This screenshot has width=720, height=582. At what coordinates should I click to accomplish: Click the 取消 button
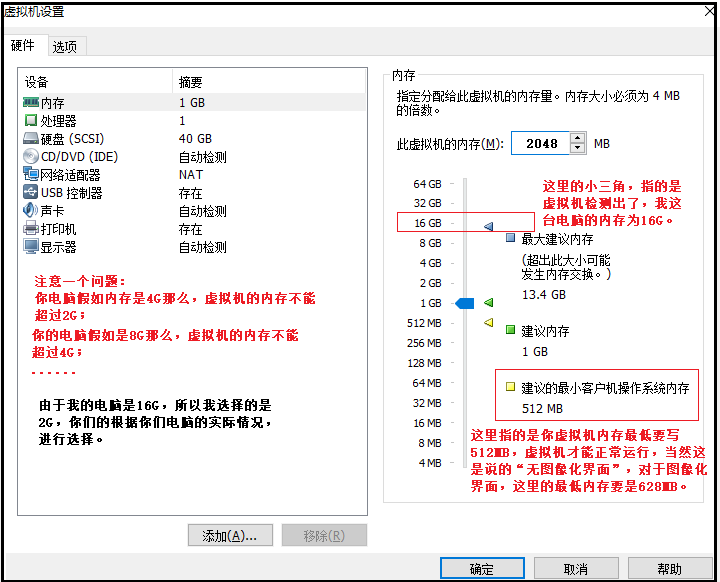tap(576, 569)
